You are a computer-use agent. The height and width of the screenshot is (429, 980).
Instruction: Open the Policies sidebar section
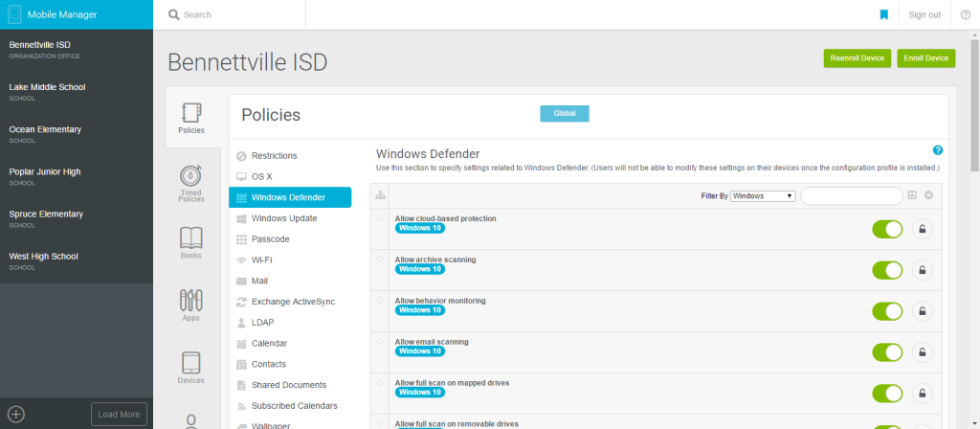click(191, 118)
